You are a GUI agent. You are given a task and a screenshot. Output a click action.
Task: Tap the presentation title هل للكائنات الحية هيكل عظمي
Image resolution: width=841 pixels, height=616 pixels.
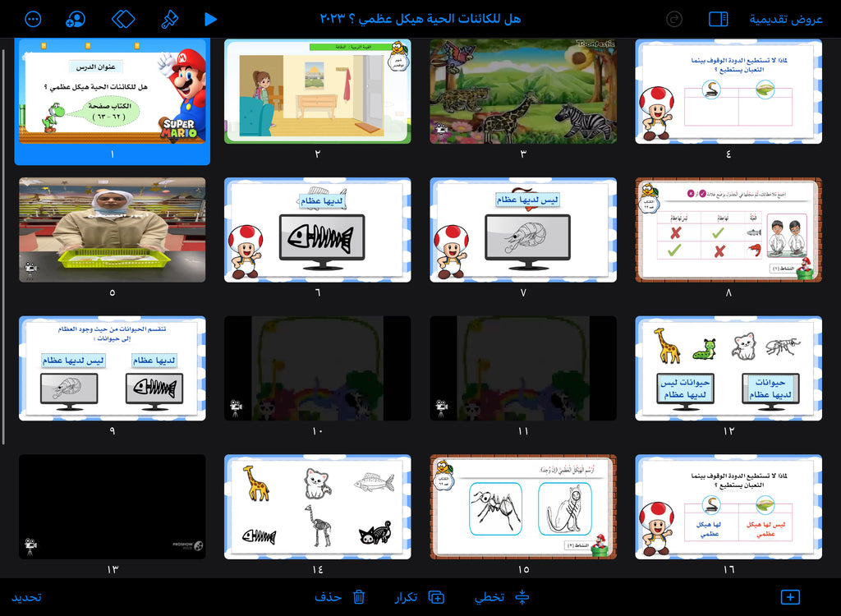420,20
